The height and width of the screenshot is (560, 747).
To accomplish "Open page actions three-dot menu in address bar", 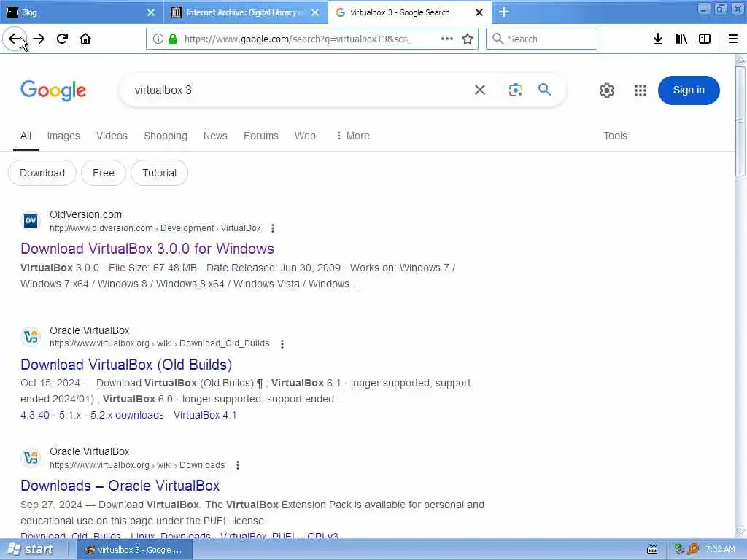I will tap(447, 39).
